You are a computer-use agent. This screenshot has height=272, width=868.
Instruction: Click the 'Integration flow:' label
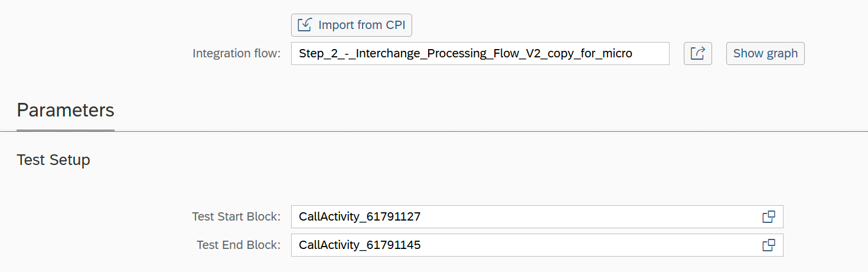pyautogui.click(x=236, y=54)
